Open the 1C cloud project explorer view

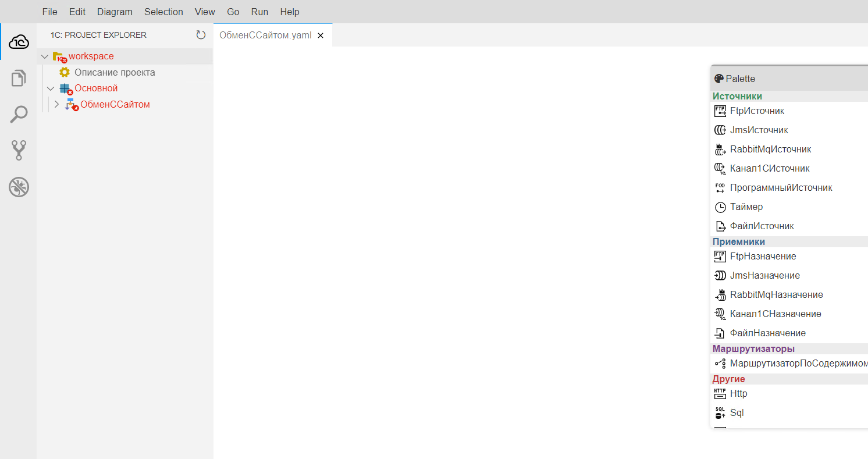19,41
